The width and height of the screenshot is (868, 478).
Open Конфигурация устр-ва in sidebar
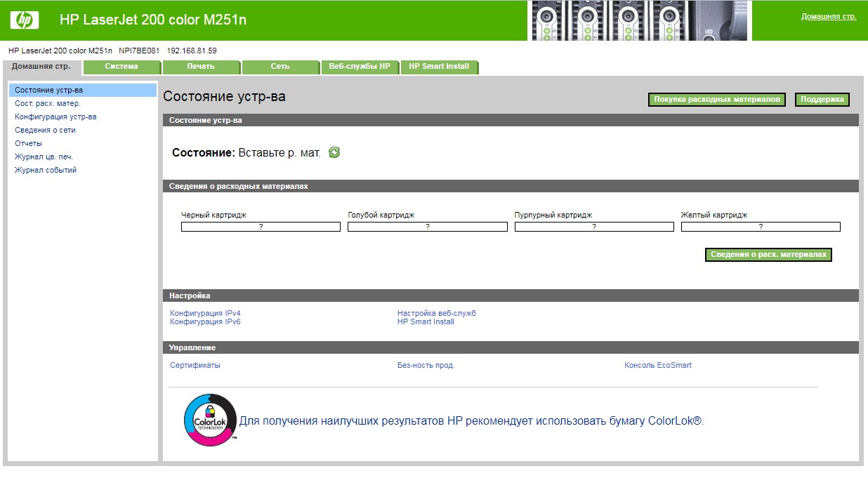click(55, 117)
